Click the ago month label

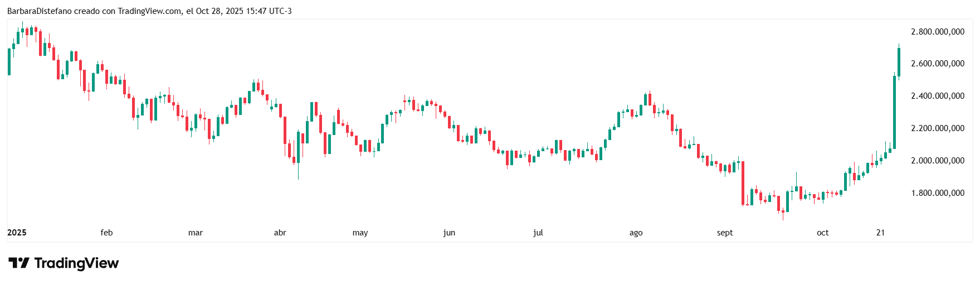click(636, 233)
